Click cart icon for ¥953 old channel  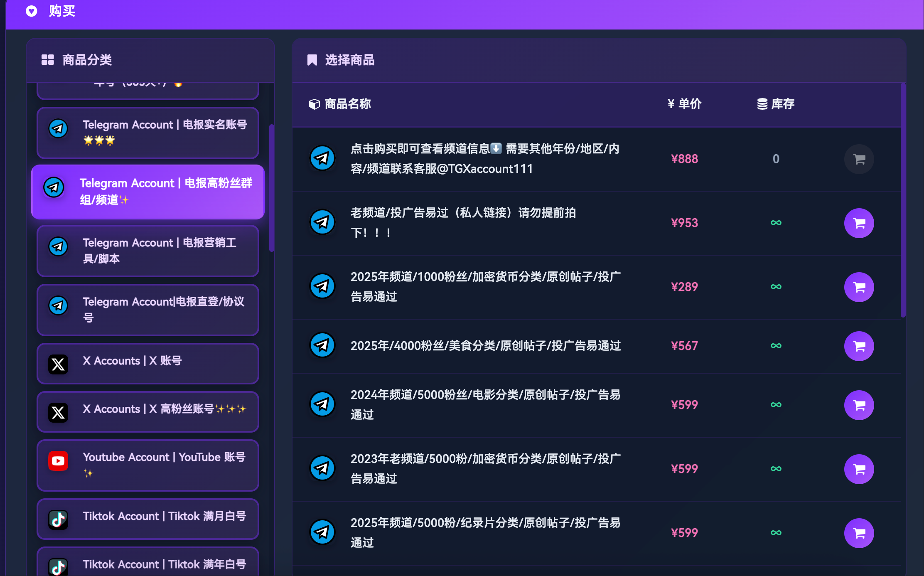click(x=859, y=223)
